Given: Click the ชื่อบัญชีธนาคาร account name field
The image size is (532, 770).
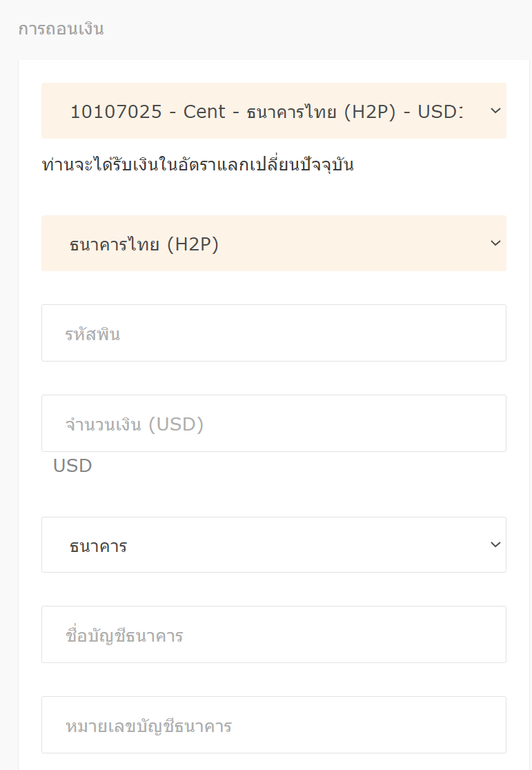Looking at the screenshot, I should click(273, 634).
